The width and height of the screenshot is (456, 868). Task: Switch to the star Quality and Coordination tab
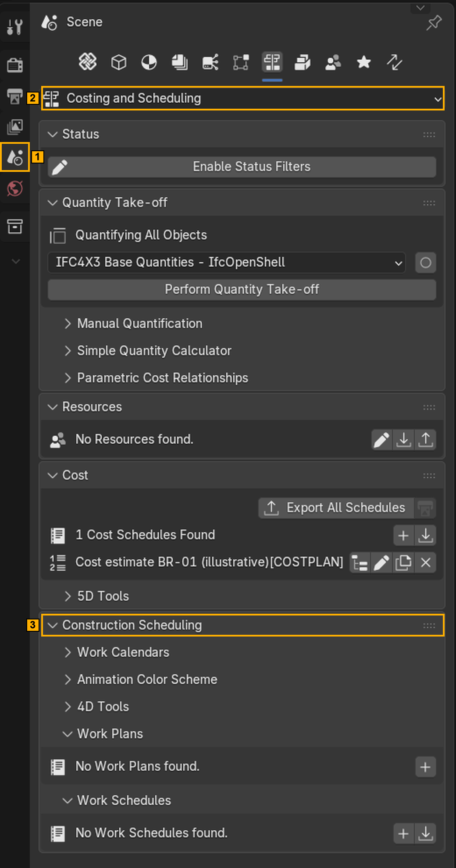click(364, 62)
